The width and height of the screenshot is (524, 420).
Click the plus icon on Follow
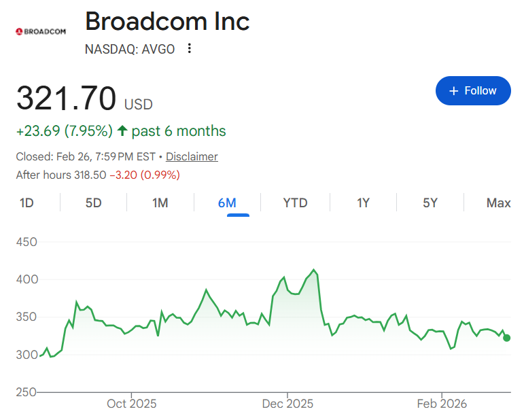[454, 91]
